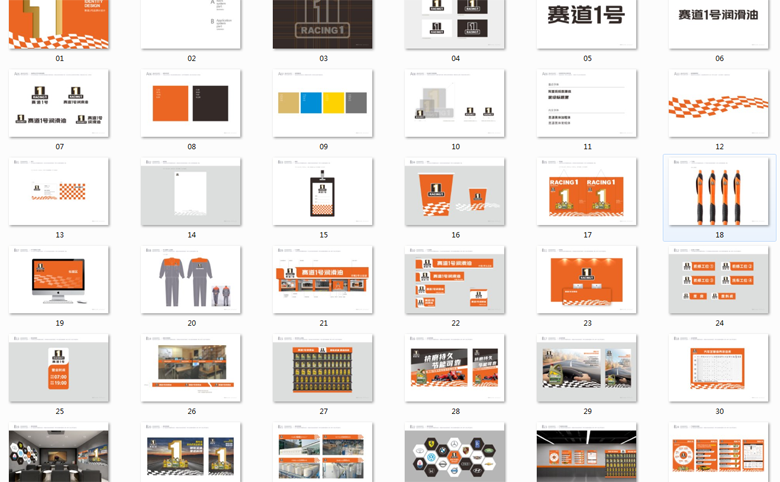Open thumbnail 15 ID badge design
This screenshot has height=482, width=780.
[x=323, y=192]
